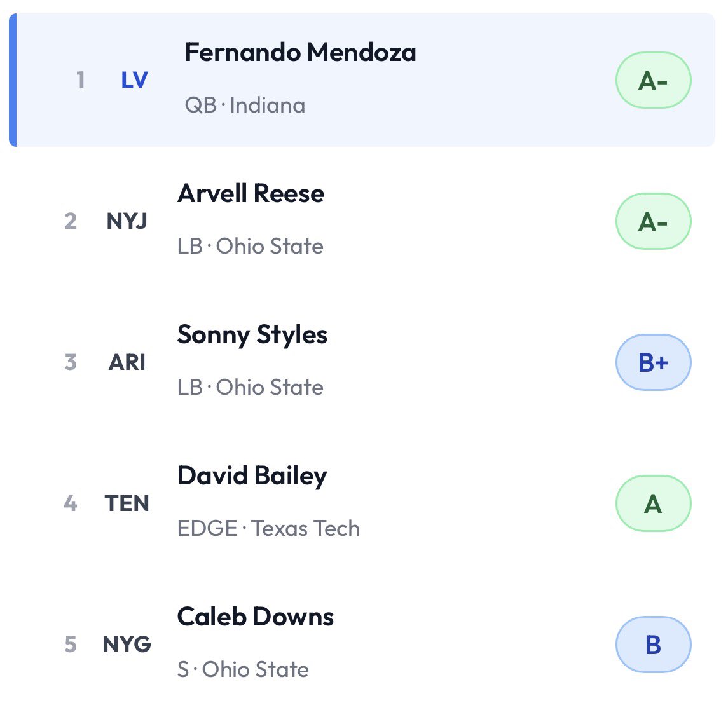Open Sonny Styles player name
728x710 pixels.
coord(252,334)
